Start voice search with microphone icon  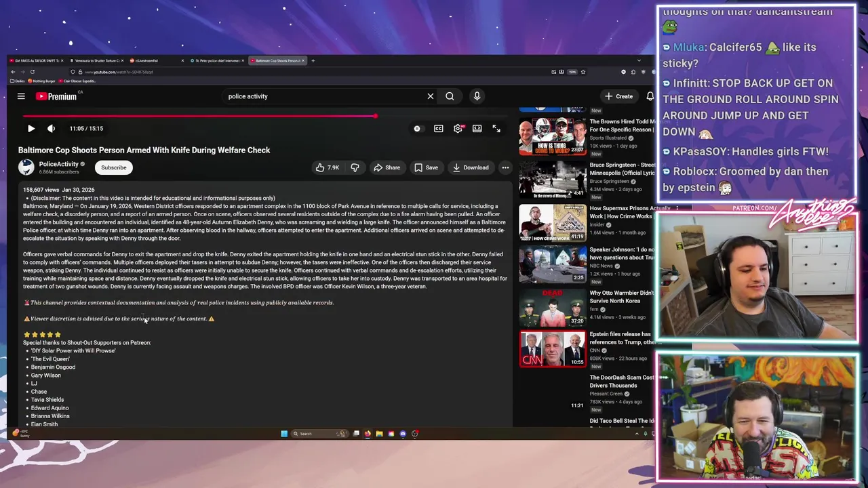point(477,96)
